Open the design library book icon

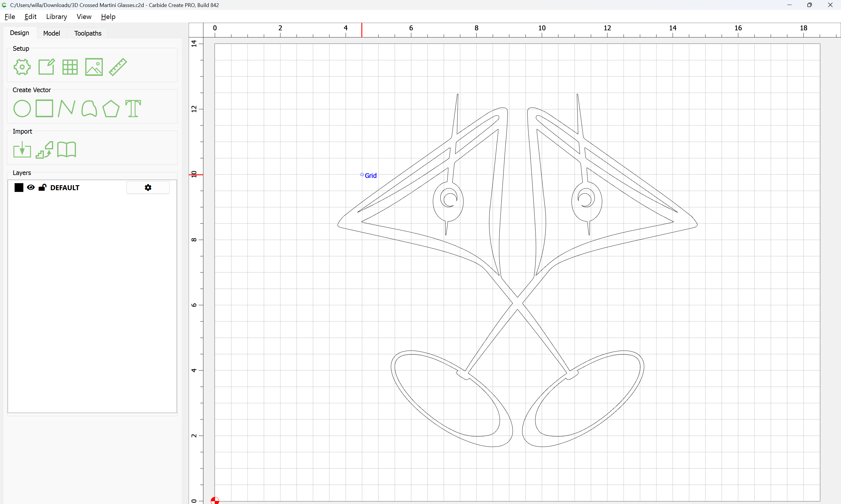click(67, 150)
